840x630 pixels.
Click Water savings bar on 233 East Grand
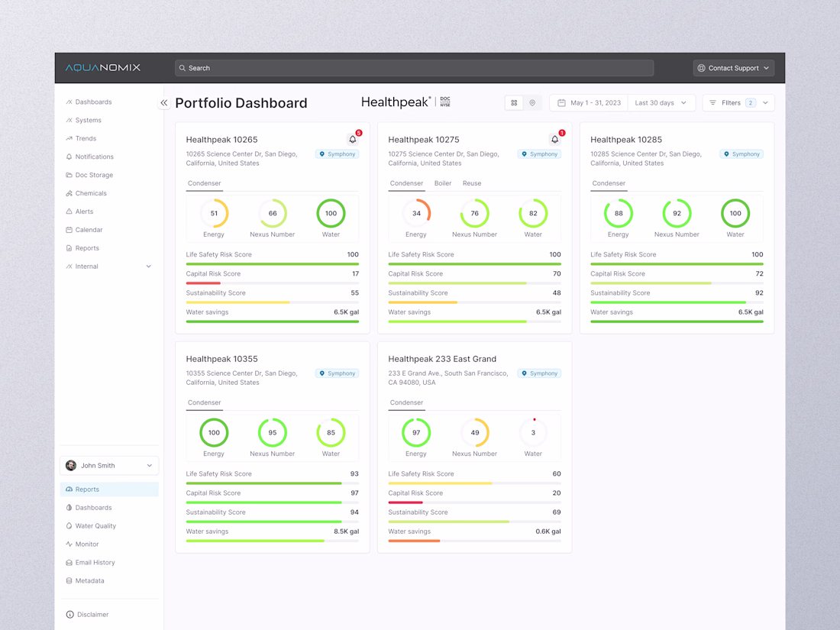475,541
